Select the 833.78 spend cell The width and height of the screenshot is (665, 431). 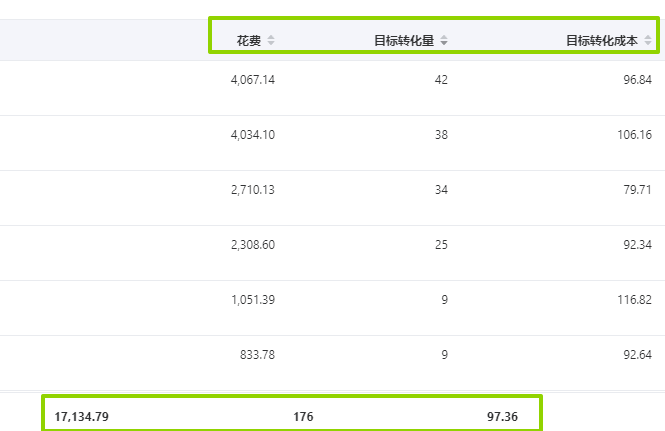257,355
